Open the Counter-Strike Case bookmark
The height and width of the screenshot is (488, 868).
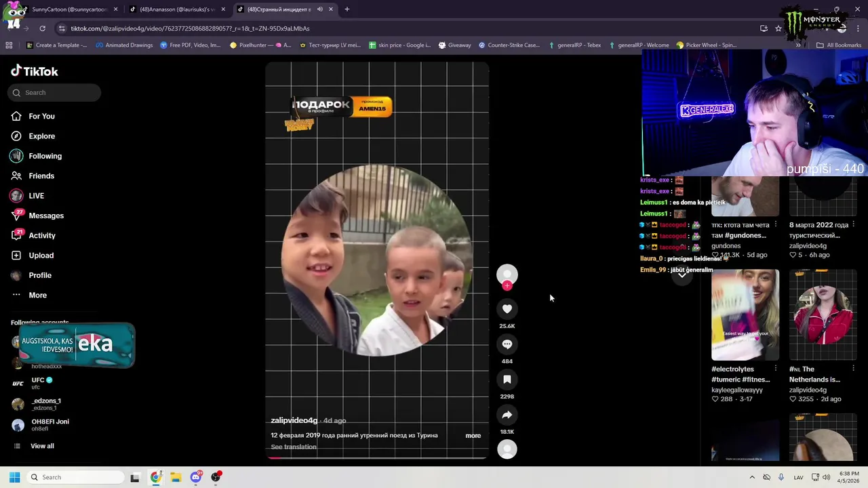509,45
